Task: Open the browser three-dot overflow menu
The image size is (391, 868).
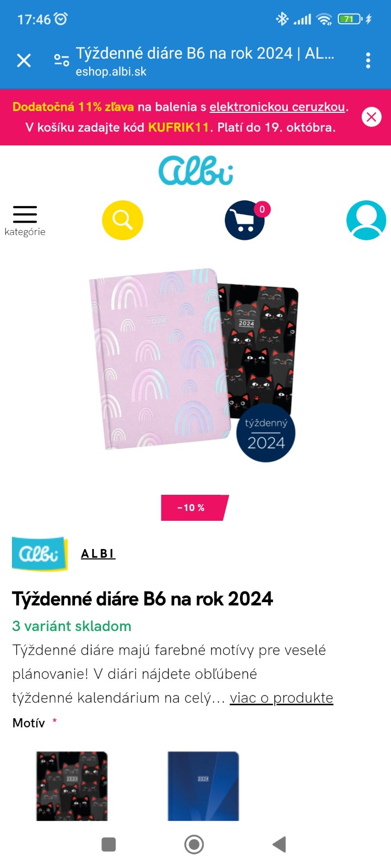Action: click(x=368, y=60)
